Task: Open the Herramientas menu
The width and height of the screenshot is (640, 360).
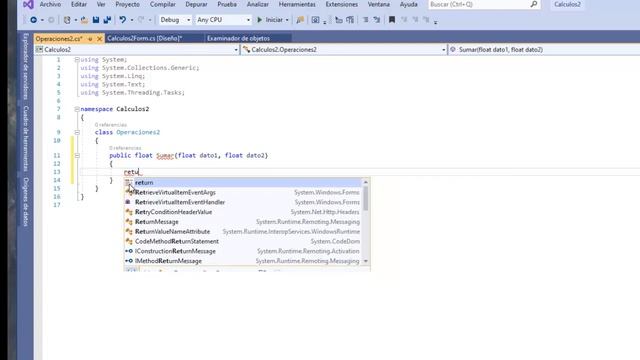Action: (x=297, y=4)
